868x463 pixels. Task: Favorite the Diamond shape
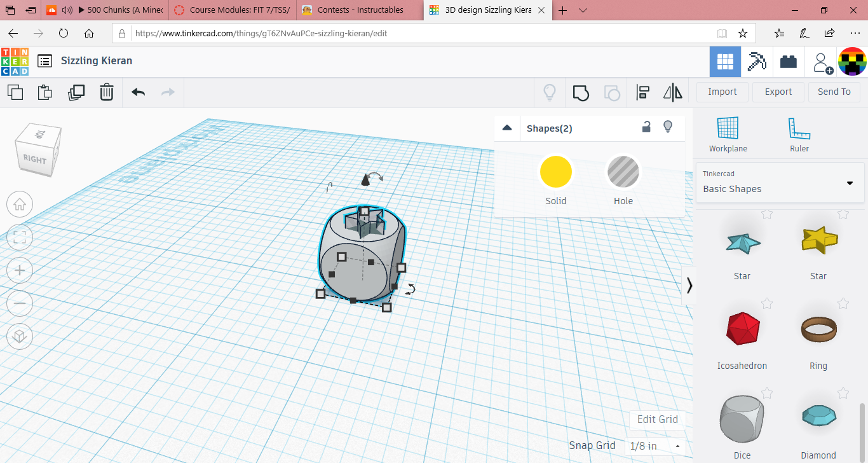click(x=843, y=394)
